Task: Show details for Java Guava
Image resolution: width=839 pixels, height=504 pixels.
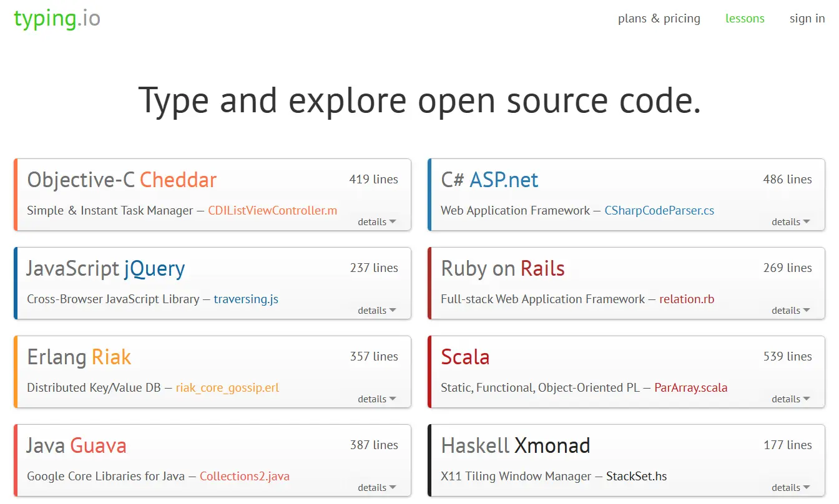Action: [376, 488]
